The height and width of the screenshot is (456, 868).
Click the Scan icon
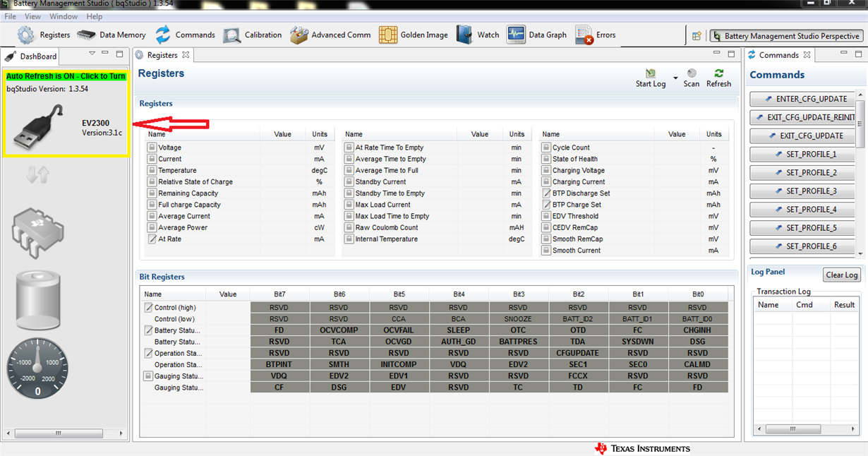click(692, 73)
